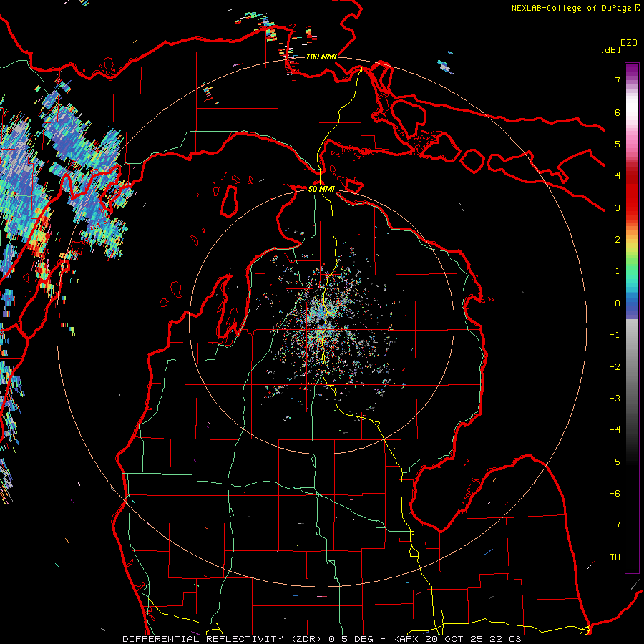Click the 4 value on the color scale
The height and width of the screenshot is (644, 644).
(618, 176)
